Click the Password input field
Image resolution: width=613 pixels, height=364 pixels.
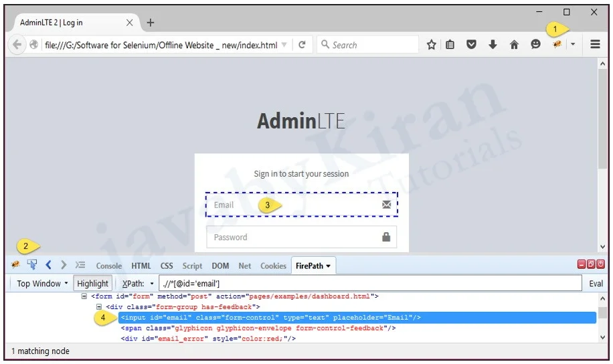301,237
